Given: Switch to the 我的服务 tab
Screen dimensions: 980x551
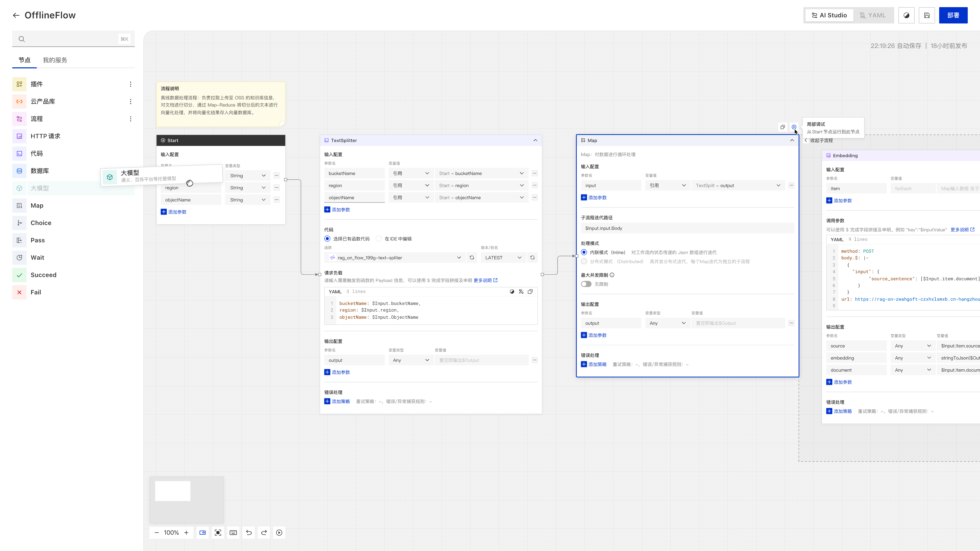Looking at the screenshot, I should click(55, 60).
